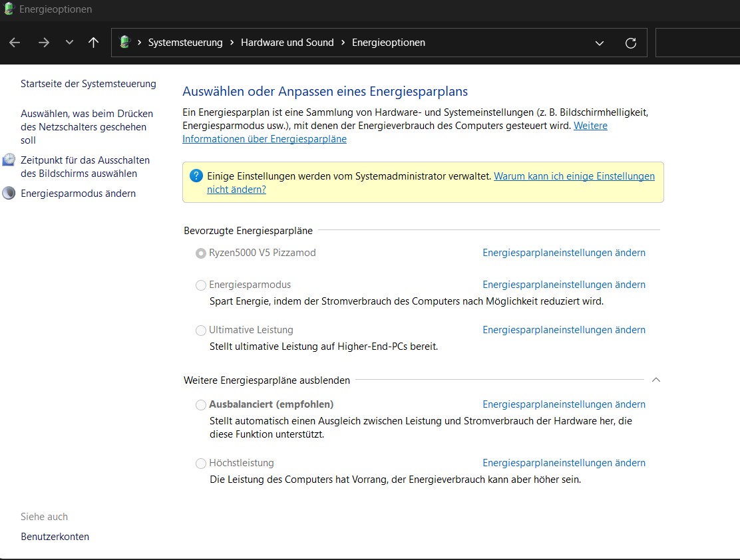Click Energieoptionen breadcrumb
740x560 pixels.
pyautogui.click(x=389, y=43)
